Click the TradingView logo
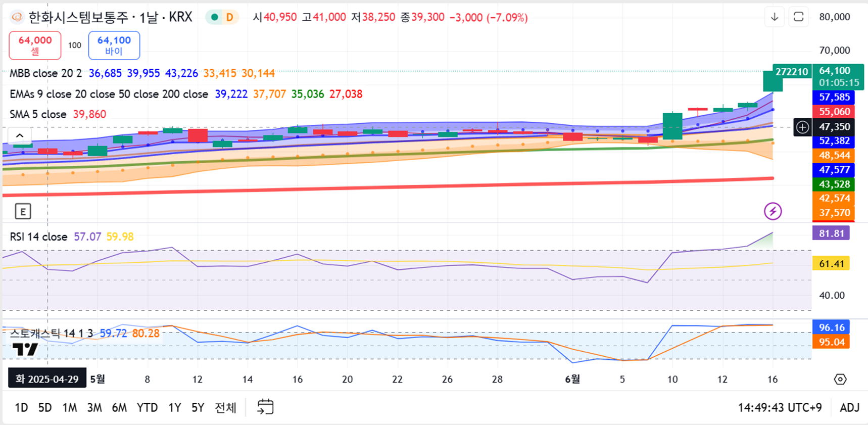The image size is (868, 425). point(25,349)
